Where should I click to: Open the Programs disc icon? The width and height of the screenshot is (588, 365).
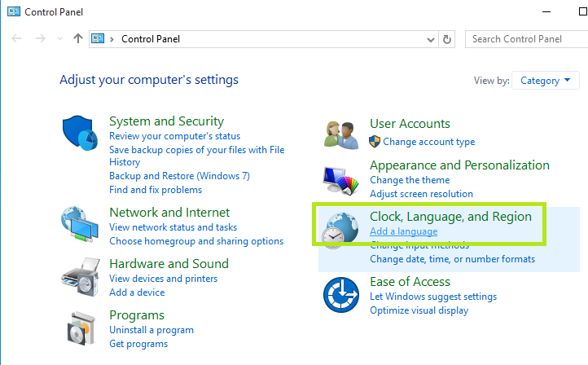click(x=80, y=328)
